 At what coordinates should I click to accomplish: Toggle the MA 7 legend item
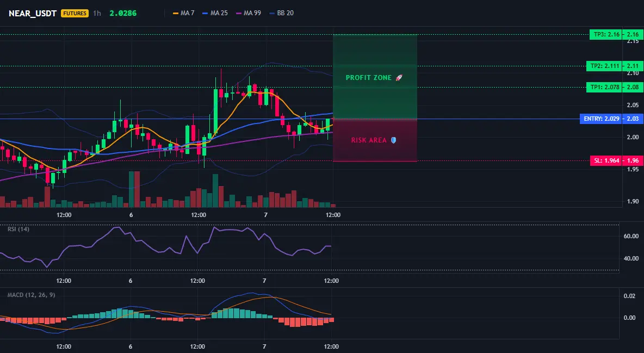click(184, 13)
